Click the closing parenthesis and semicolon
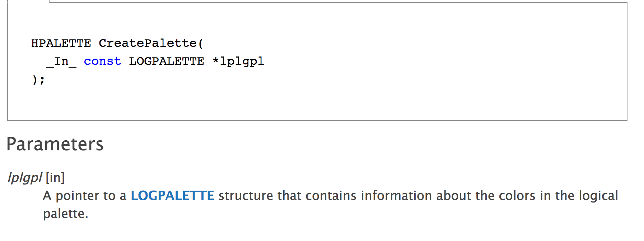 [38, 79]
